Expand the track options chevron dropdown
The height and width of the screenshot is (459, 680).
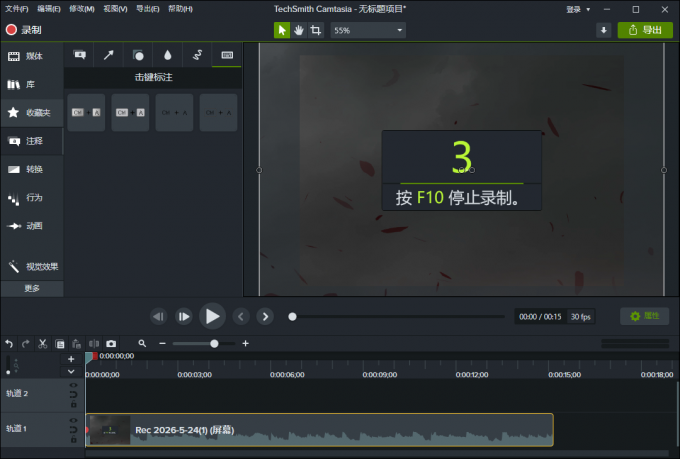coord(71,372)
